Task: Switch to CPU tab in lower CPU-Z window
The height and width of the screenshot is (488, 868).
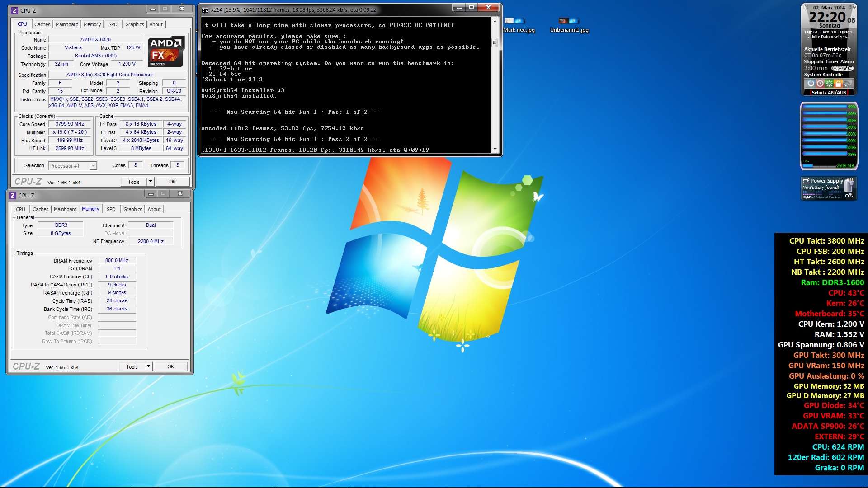Action: (x=21, y=209)
